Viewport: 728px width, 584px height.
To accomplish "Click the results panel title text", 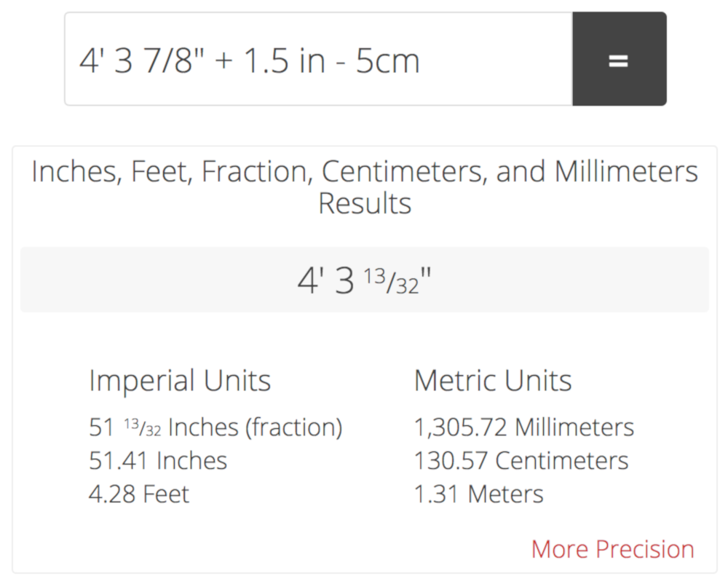I will tap(364, 171).
